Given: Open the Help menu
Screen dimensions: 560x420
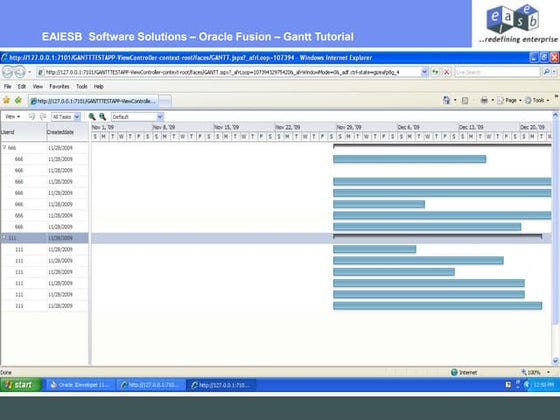Looking at the screenshot, I should [99, 86].
